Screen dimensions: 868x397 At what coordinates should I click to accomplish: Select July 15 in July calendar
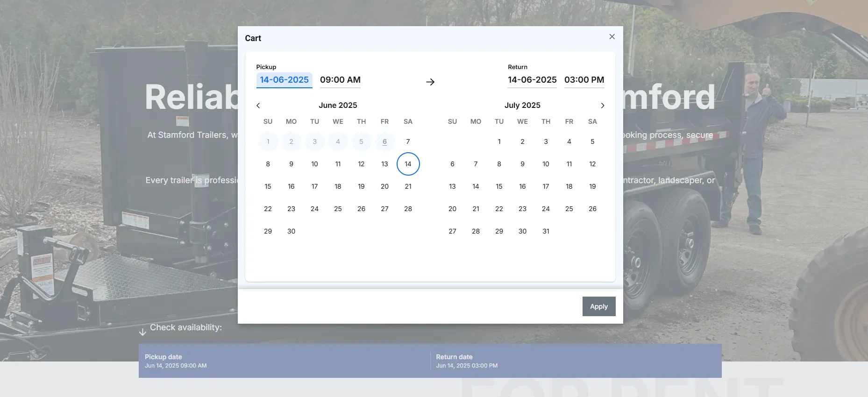[x=499, y=186]
